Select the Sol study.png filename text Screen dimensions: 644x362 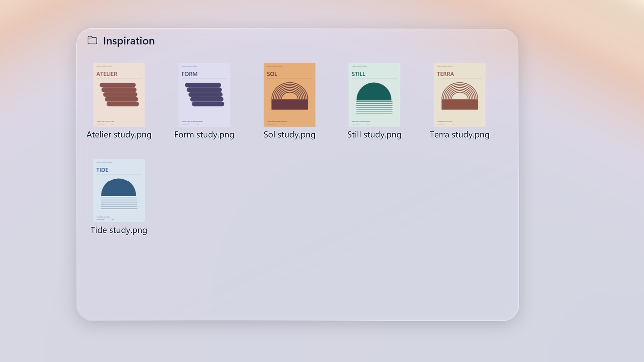(x=290, y=135)
